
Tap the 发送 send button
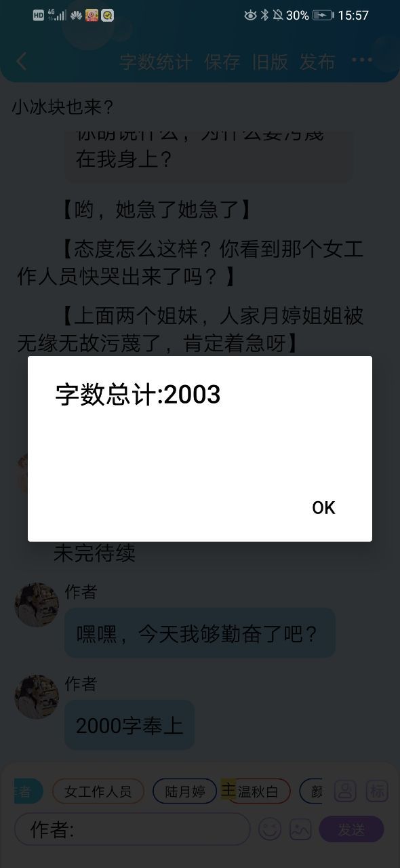[351, 829]
